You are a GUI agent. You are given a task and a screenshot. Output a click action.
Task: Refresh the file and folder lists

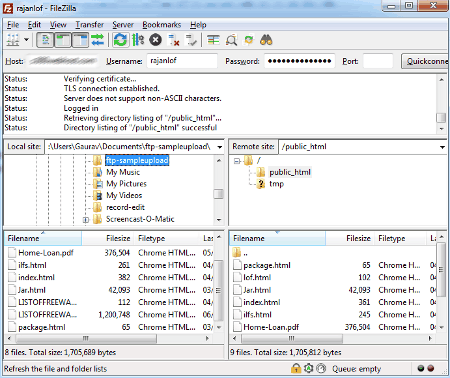coord(120,40)
